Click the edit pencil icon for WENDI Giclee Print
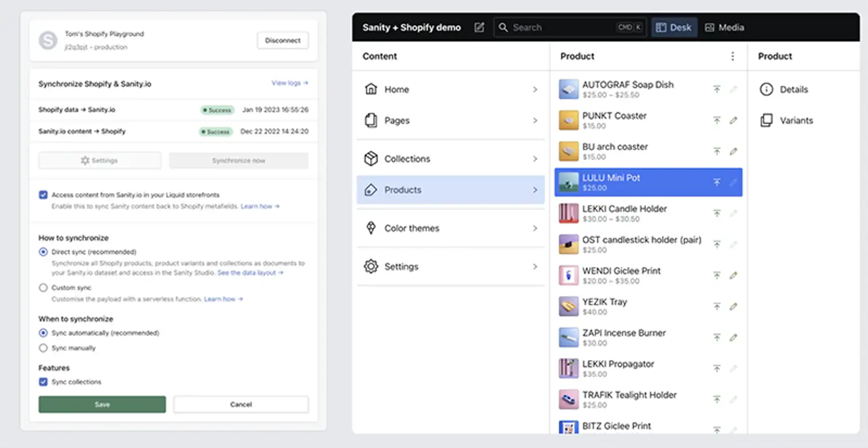 click(733, 276)
